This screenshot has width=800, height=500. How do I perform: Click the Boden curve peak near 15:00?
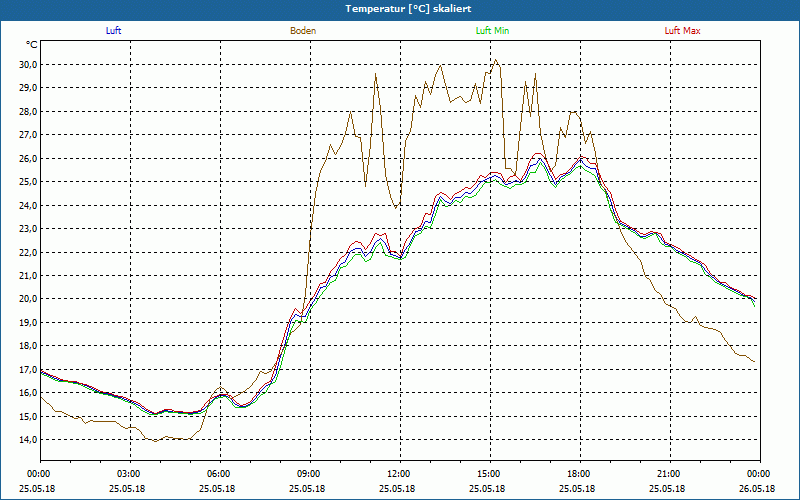[x=495, y=60]
